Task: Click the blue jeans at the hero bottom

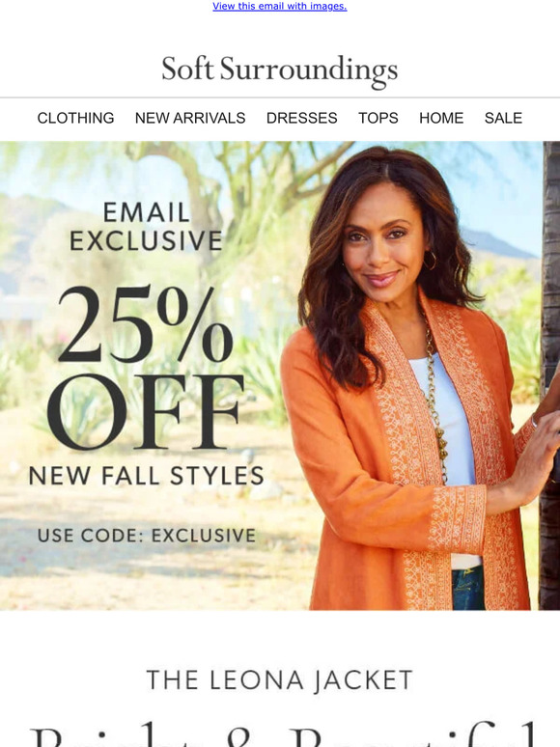Action: (x=467, y=589)
